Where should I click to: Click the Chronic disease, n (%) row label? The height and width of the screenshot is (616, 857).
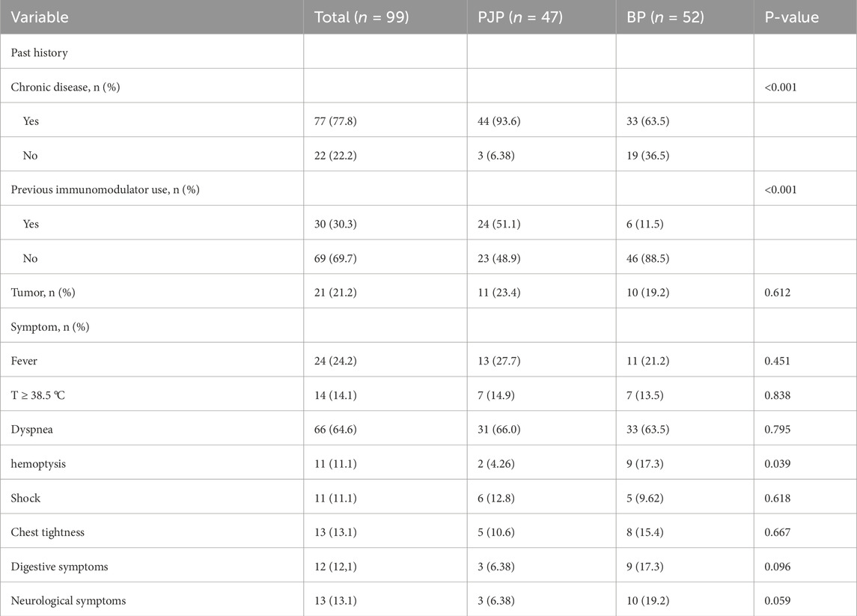(66, 87)
